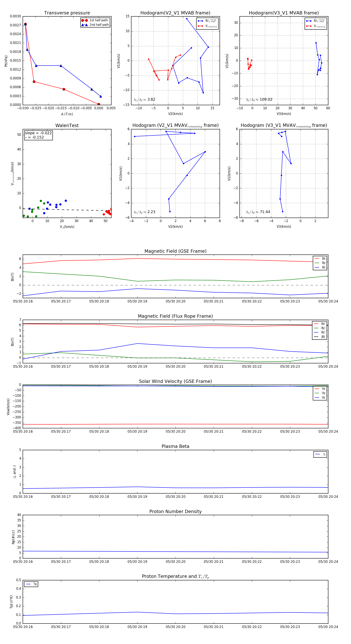Select the Bz' legend entry
The image size is (351, 644).
pos(320,332)
